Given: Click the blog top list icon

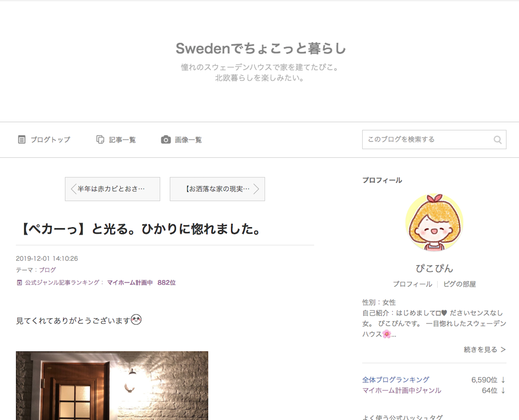Looking at the screenshot, I should click(22, 140).
